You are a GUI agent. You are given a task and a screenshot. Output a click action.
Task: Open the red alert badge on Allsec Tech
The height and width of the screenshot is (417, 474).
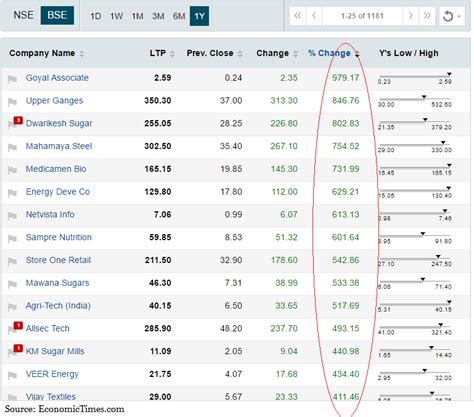(18, 325)
